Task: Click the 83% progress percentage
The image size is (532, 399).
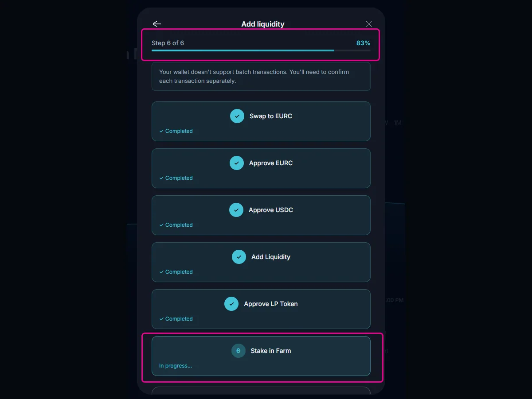Action: [363, 43]
